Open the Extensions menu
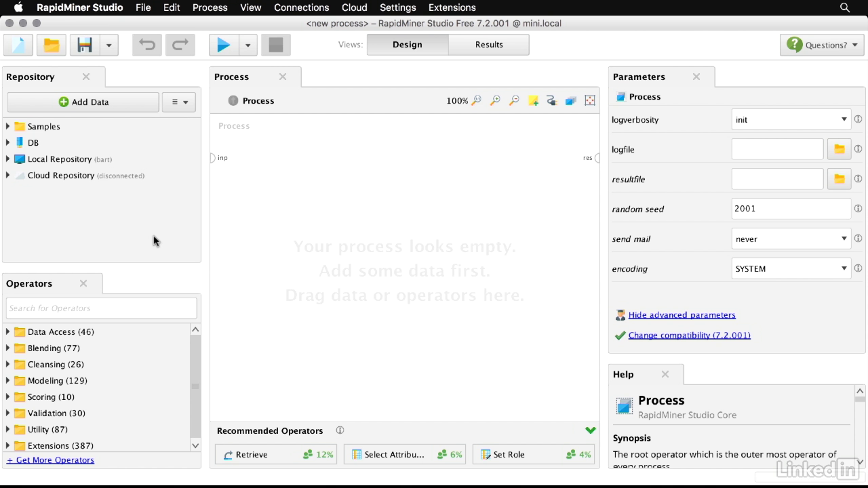868x488 pixels. [x=452, y=7]
